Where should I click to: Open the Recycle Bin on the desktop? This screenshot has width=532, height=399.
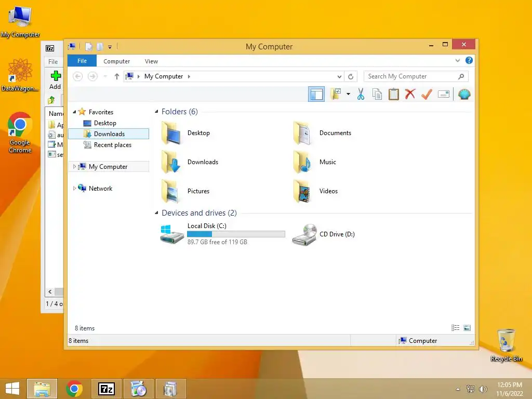(x=506, y=345)
